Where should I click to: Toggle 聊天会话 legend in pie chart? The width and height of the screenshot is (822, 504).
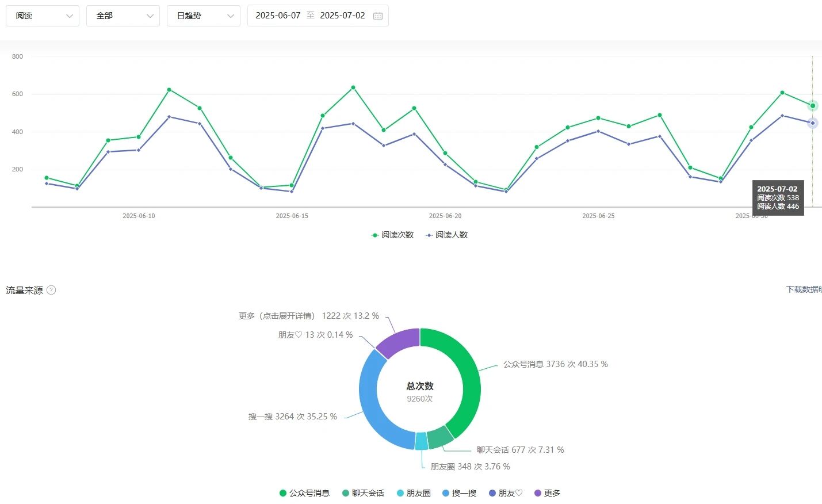coord(363,493)
